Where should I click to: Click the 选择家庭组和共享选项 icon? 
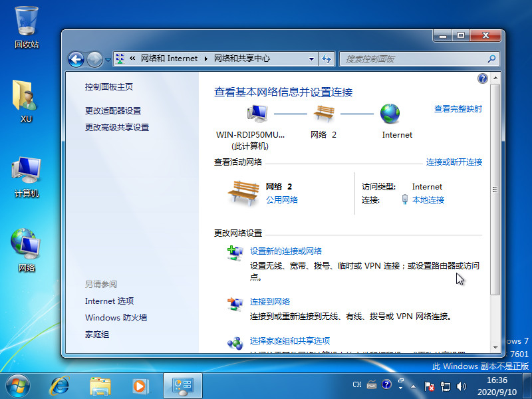234,340
